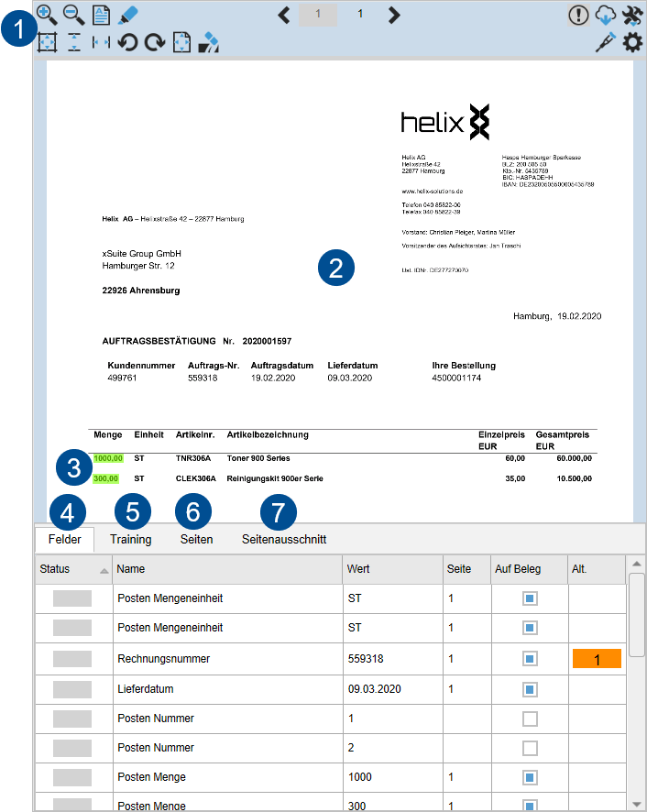Open the gear settings
This screenshot has height=812, width=647.
pyautogui.click(x=632, y=42)
